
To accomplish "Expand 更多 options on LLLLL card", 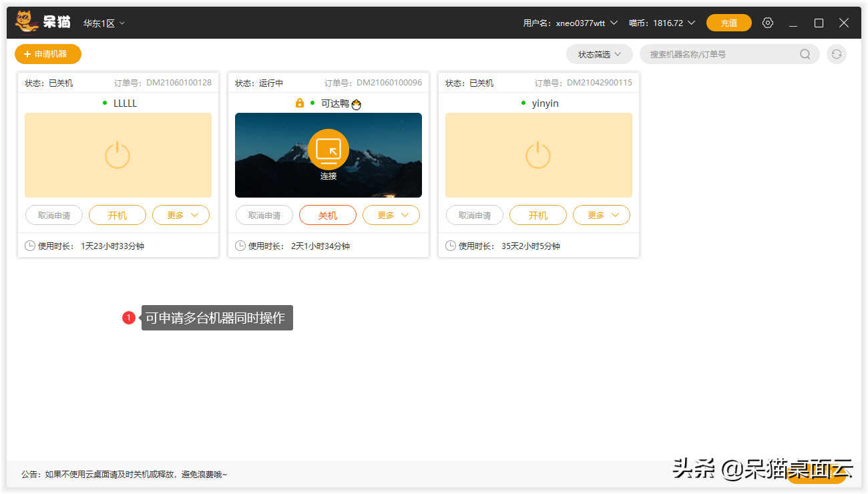I will (181, 215).
